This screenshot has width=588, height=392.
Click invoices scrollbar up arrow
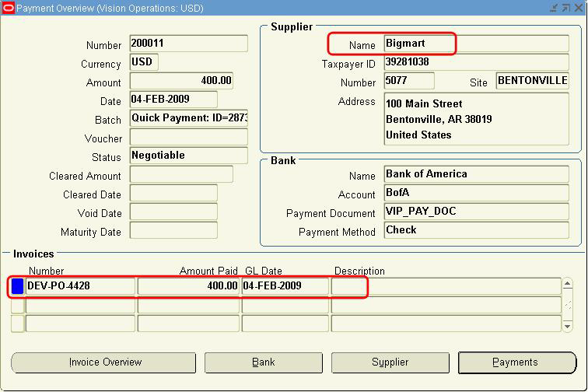click(x=567, y=284)
